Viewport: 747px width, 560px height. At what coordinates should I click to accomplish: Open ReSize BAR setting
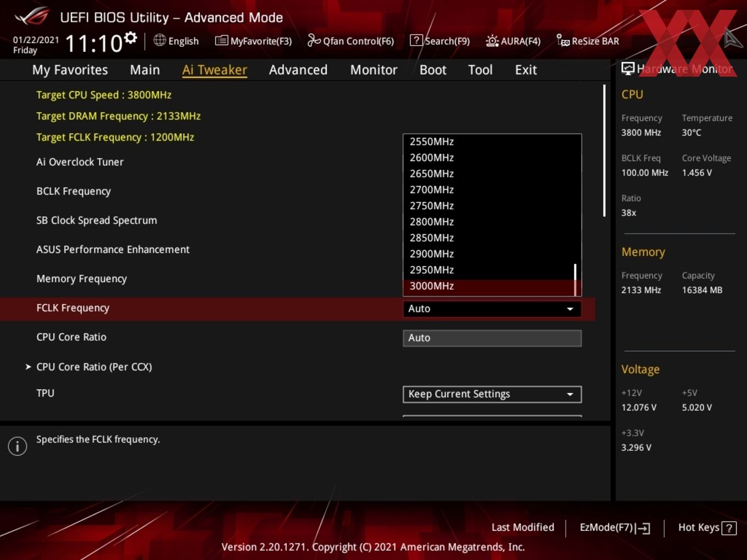(x=588, y=41)
